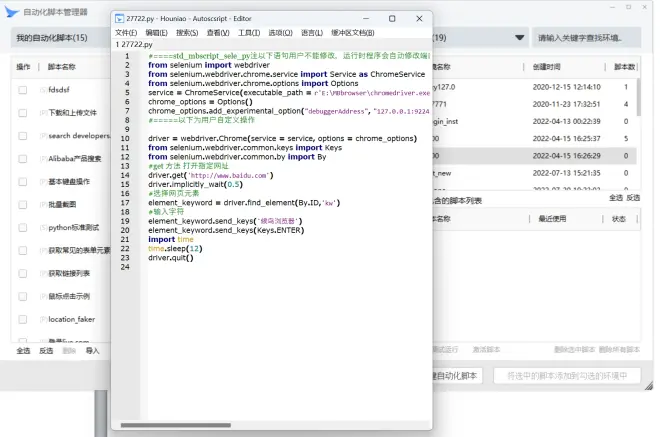Check the 鼠标点击示例 script checkbox
Image resolution: width=660 pixels, height=437 pixels.
(23, 296)
